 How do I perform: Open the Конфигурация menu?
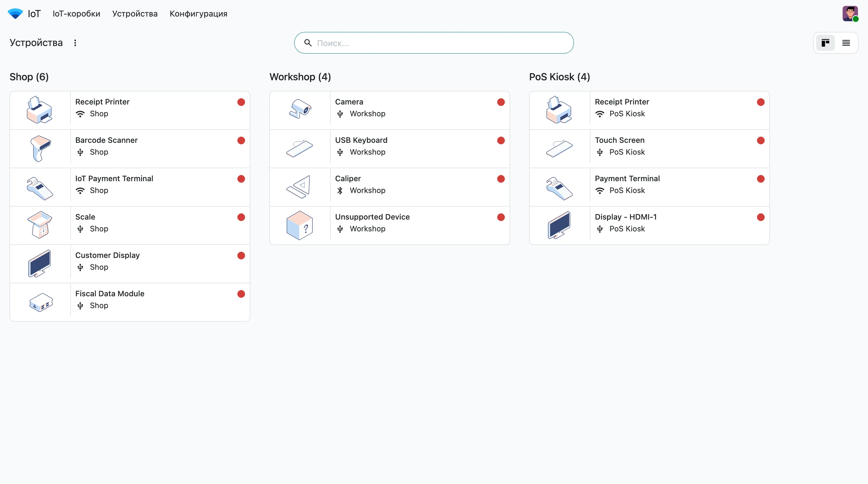pos(198,14)
